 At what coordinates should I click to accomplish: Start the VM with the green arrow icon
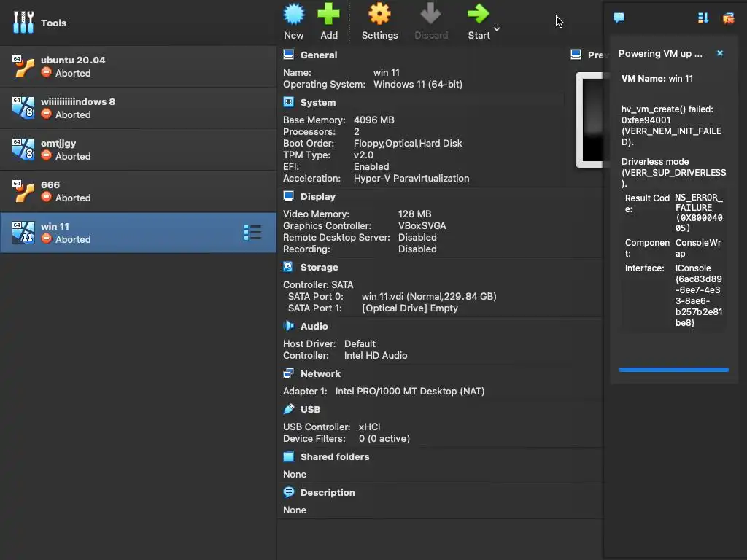coord(479,14)
